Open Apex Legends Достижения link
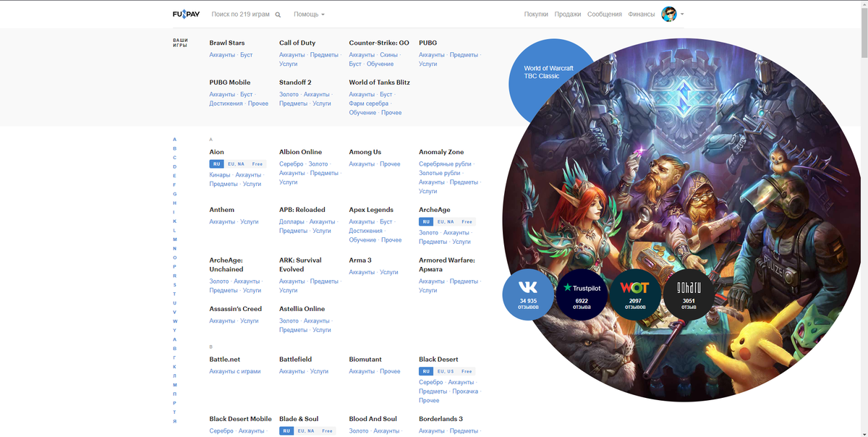 point(366,231)
